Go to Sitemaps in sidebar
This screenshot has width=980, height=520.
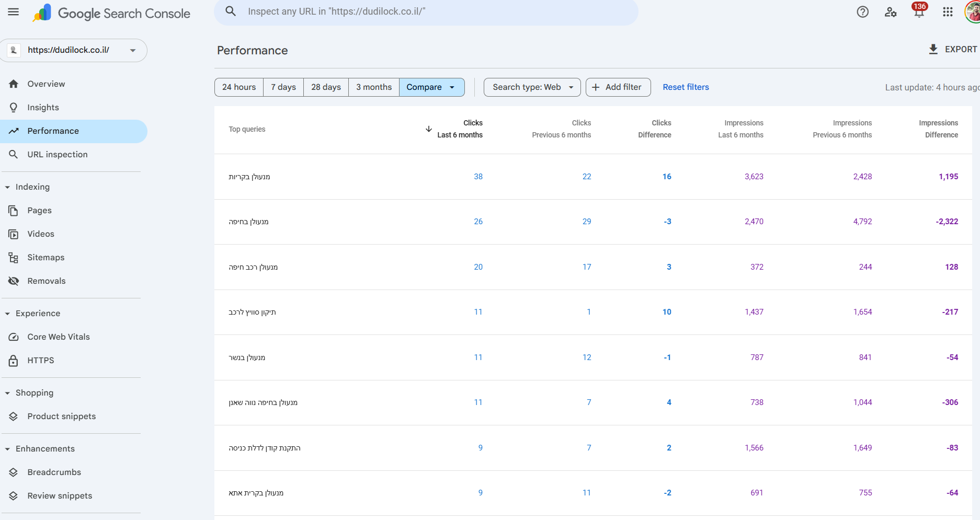[46, 258]
